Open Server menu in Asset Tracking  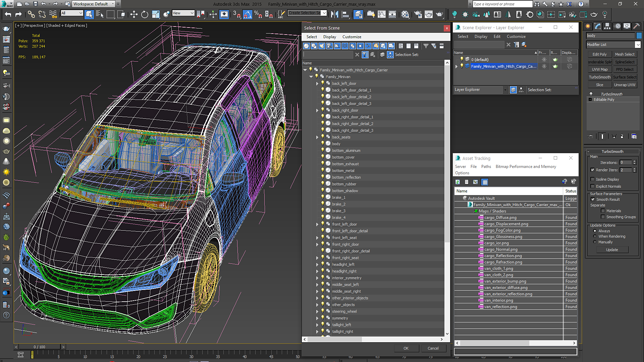pyautogui.click(x=460, y=167)
